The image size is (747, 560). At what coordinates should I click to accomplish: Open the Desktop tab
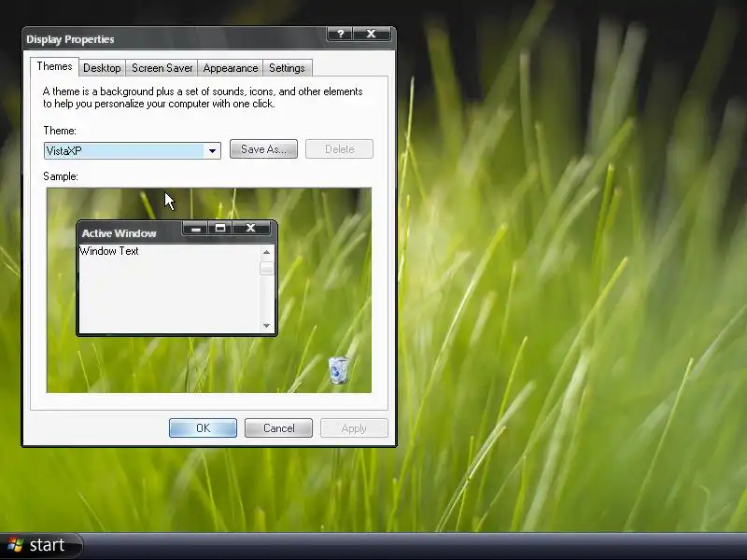102,68
